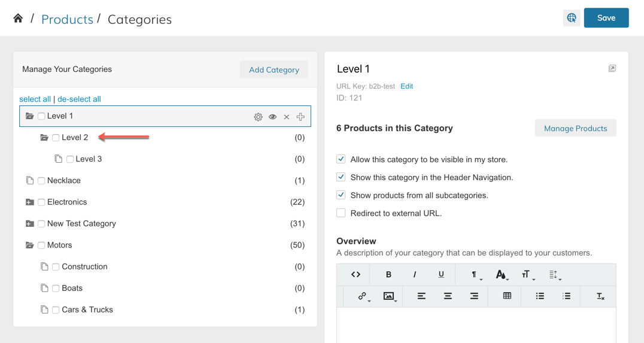Go to Products in breadcrumb
The height and width of the screenshot is (343, 644).
tap(67, 19)
